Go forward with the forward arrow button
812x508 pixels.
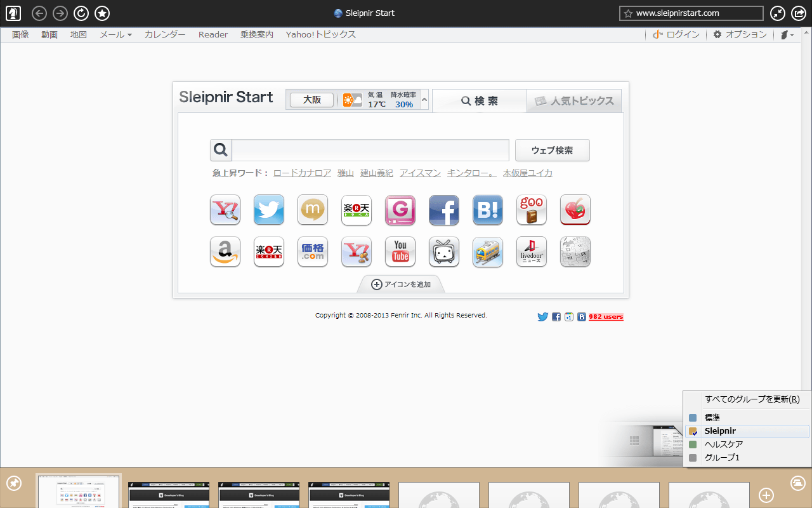[60, 13]
